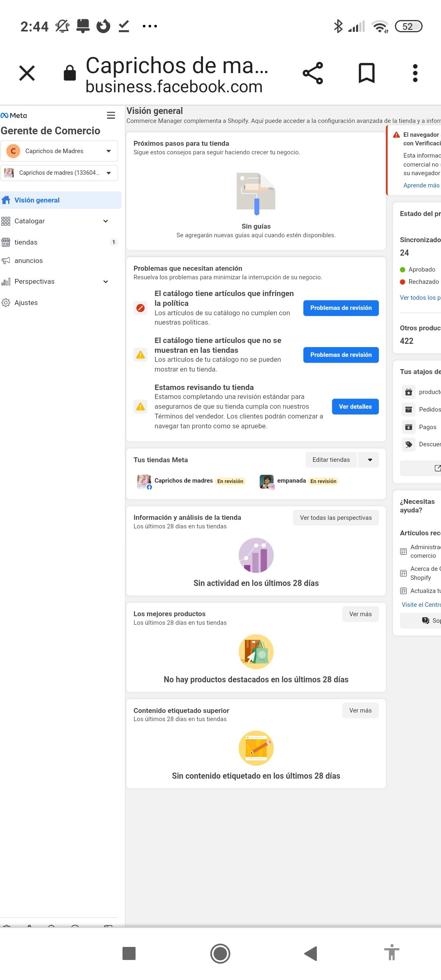
Task: Click the external link button under shortcuts
Action: coord(421,468)
